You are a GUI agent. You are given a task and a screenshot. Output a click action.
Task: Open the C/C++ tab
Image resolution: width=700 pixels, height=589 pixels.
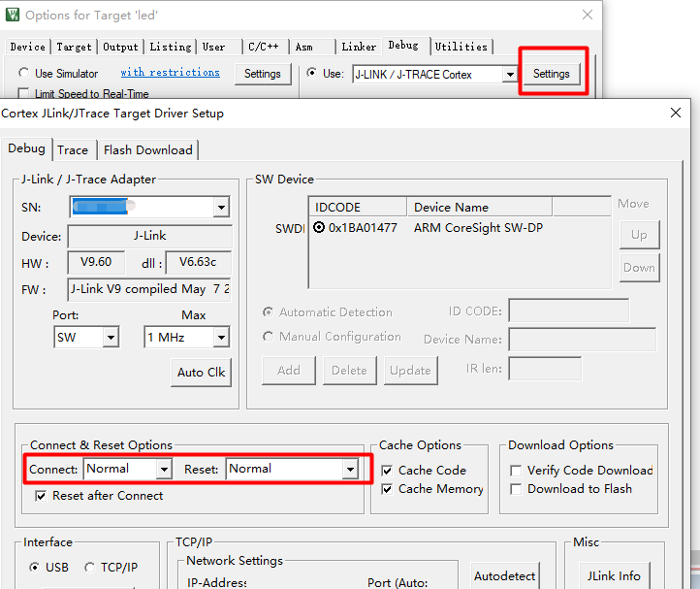(x=264, y=47)
